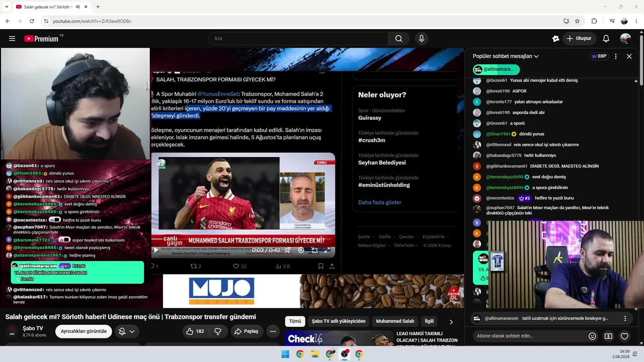The width and height of the screenshot is (644, 362).
Task: Open tab search dropdown in browser
Action: 7,7
